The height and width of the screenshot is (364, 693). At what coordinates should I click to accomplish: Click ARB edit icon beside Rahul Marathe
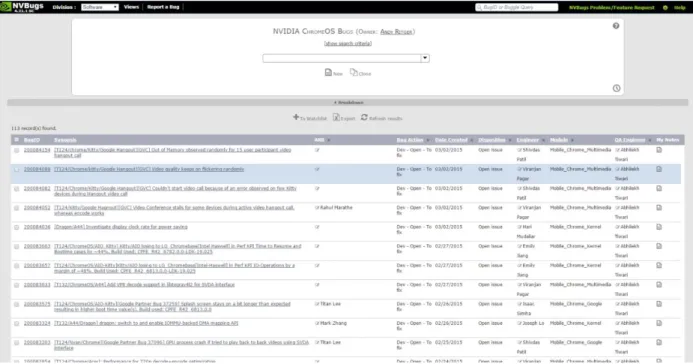(x=317, y=208)
